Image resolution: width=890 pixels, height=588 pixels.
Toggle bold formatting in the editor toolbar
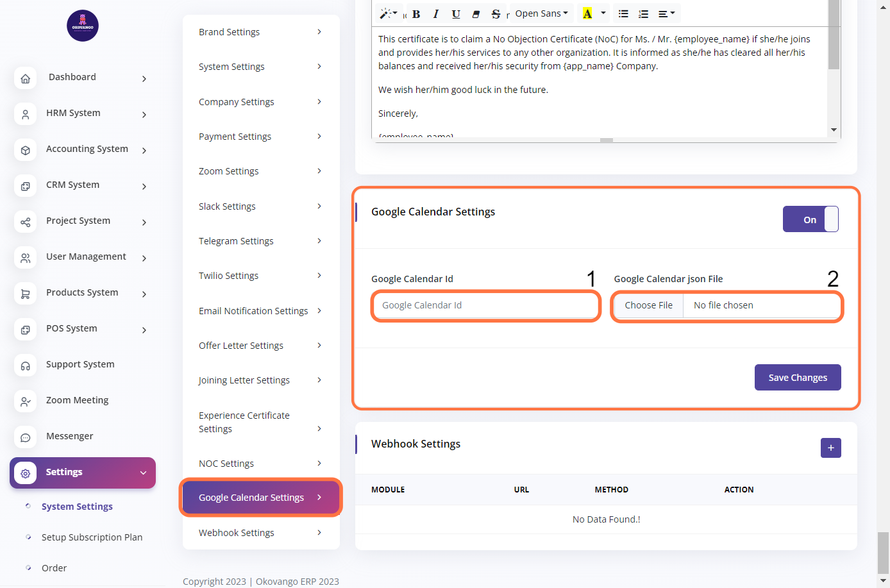tap(416, 13)
